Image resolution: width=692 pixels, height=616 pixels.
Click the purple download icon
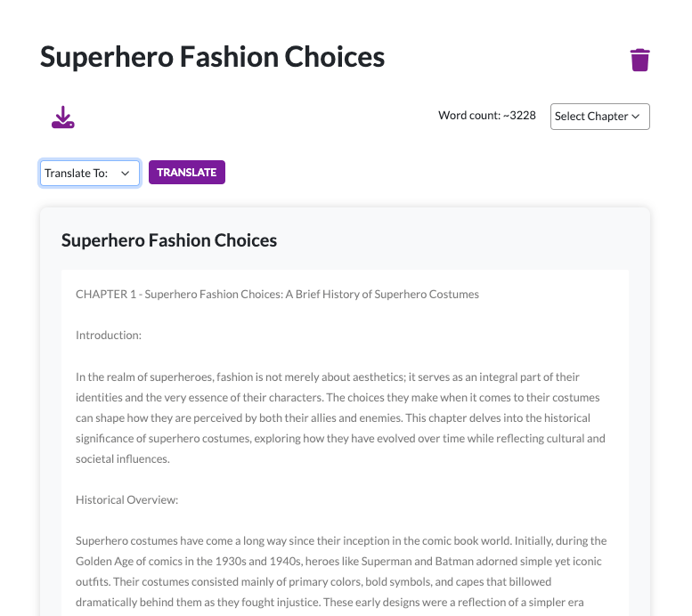[x=62, y=118]
